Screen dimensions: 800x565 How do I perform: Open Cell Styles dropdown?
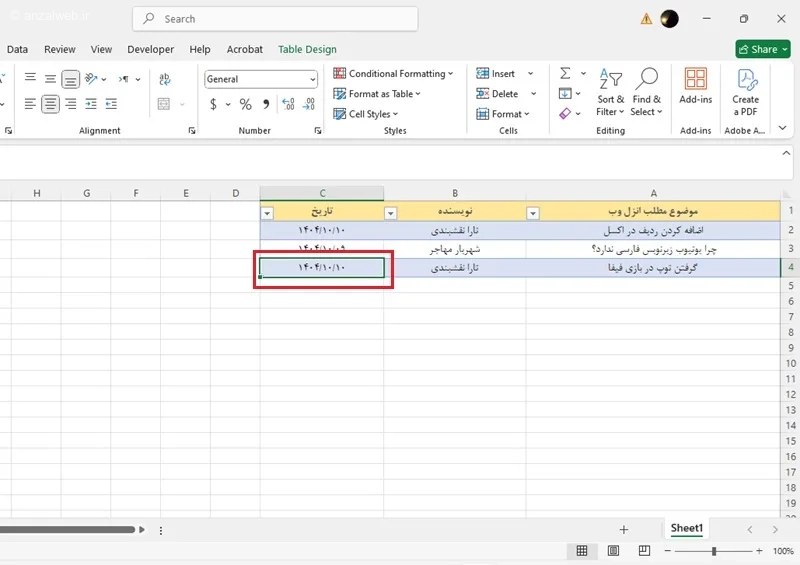point(365,114)
